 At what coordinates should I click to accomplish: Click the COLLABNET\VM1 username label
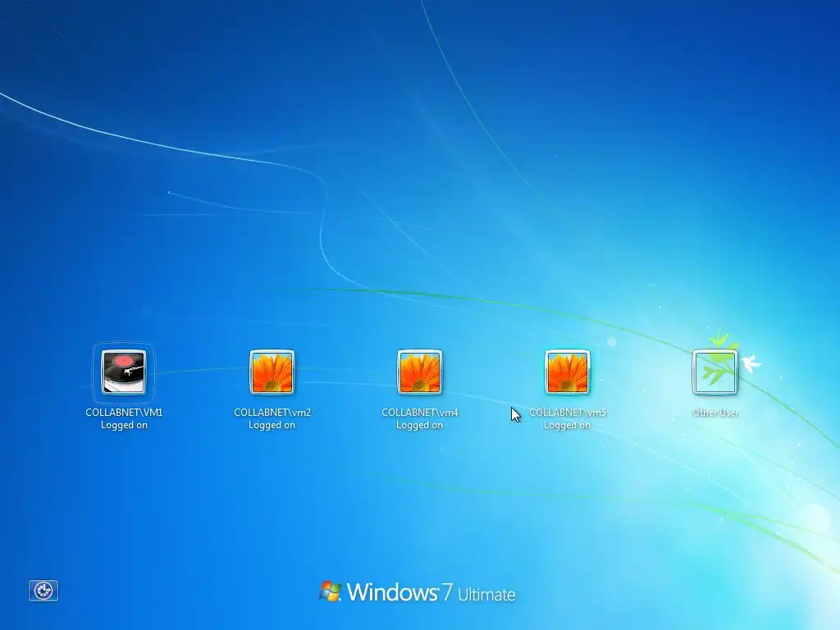tap(124, 413)
